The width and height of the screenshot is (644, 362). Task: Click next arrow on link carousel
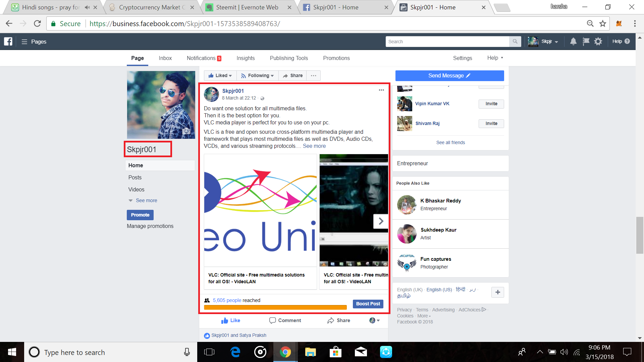(381, 221)
